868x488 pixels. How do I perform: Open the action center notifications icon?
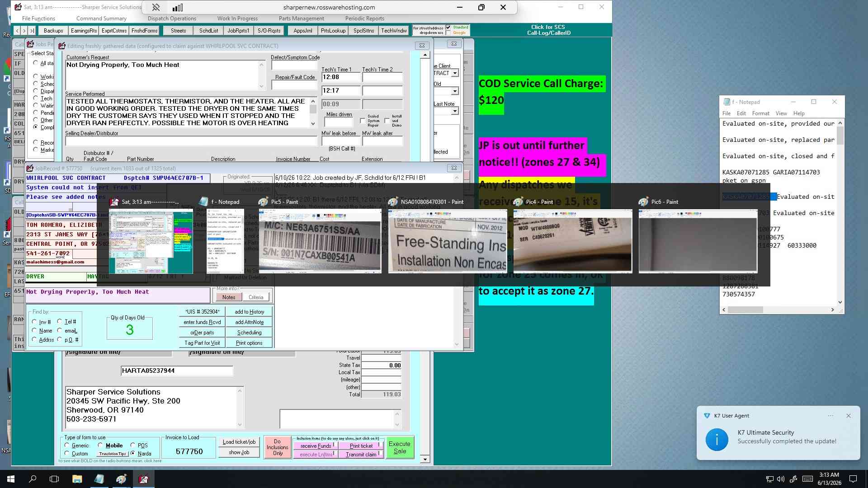coord(853,479)
